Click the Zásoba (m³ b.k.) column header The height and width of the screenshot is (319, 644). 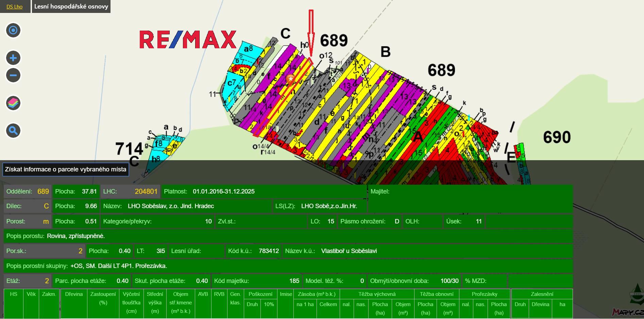[317, 294]
